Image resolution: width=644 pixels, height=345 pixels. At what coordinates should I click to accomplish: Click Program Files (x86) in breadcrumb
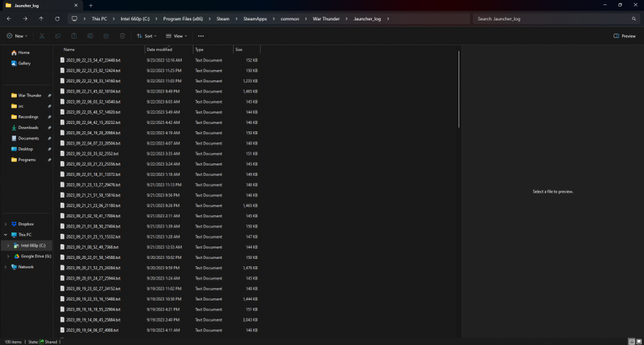click(x=183, y=19)
